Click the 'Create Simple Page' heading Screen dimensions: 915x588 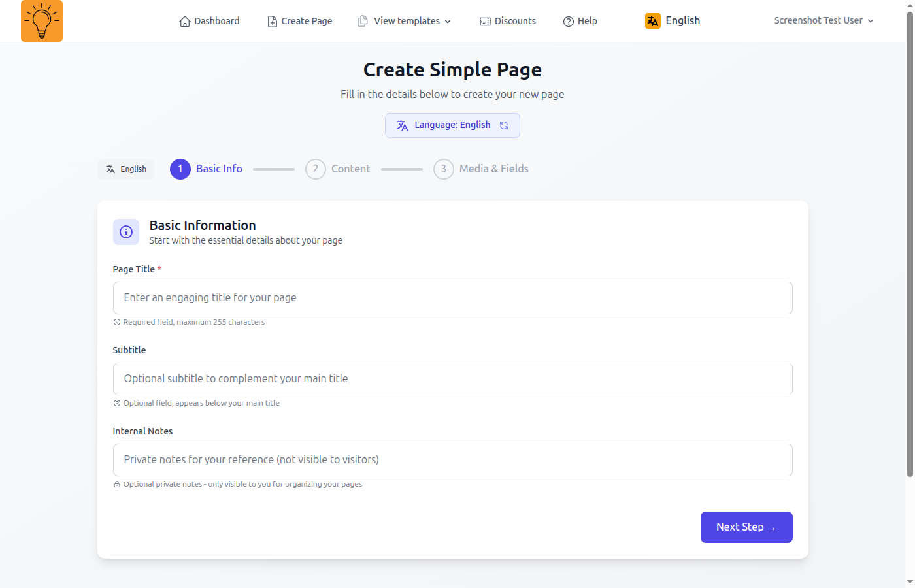tap(452, 70)
